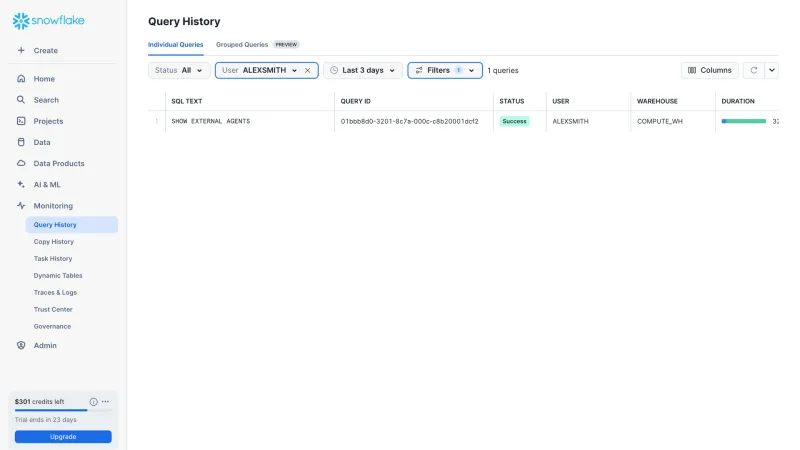800x450 pixels.
Task: Click the Search magnifier icon
Action: coord(21,99)
